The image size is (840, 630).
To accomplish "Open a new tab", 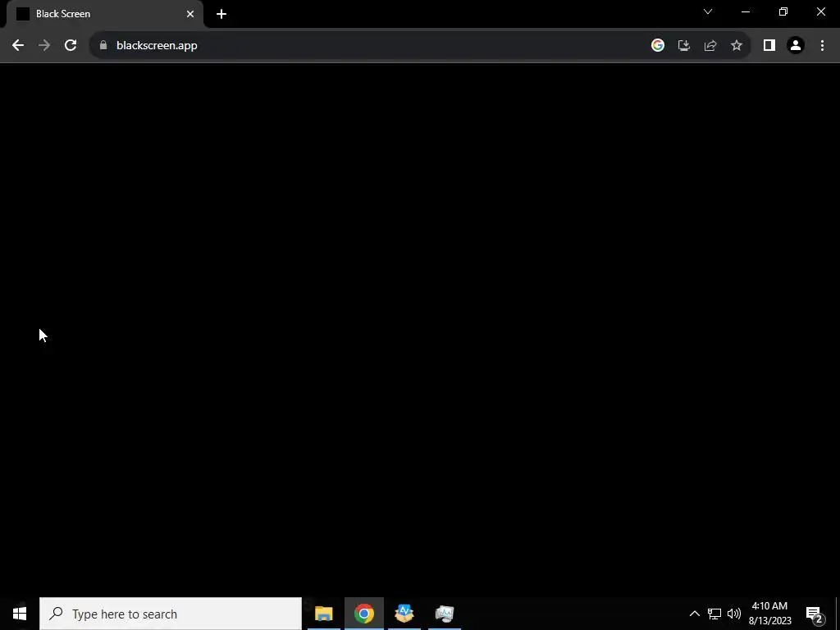I will tap(221, 14).
